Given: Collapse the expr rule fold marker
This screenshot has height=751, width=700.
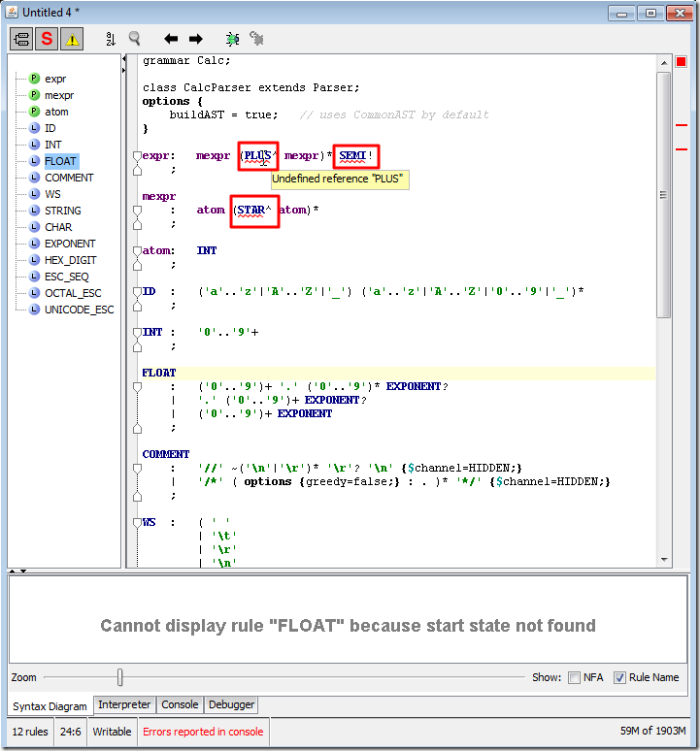Looking at the screenshot, I should click(137, 156).
